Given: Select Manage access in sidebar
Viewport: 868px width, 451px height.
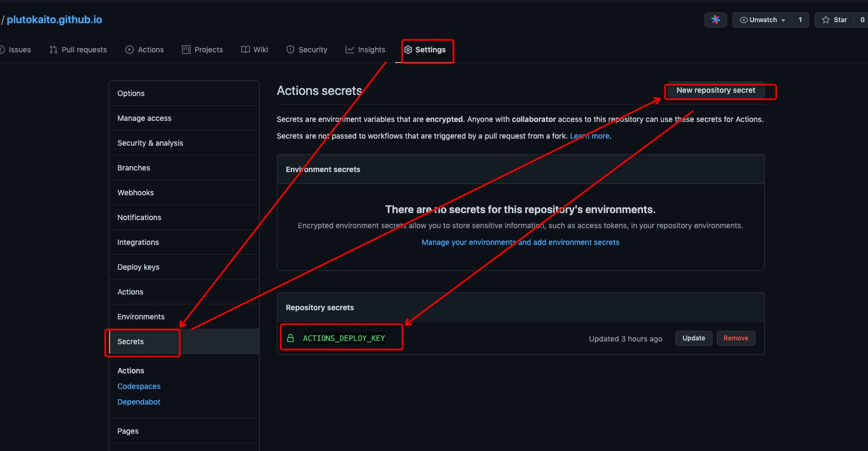Looking at the screenshot, I should point(184,118).
